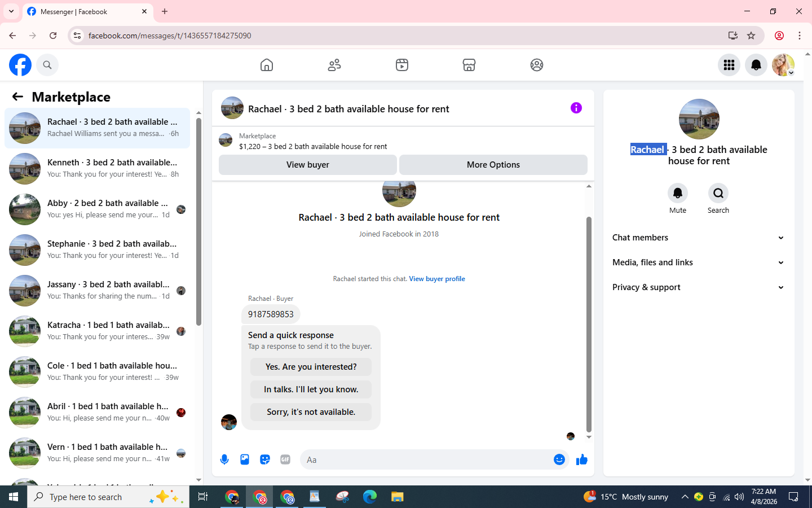Bookmark this page with the star
812x508 pixels.
pos(751,36)
